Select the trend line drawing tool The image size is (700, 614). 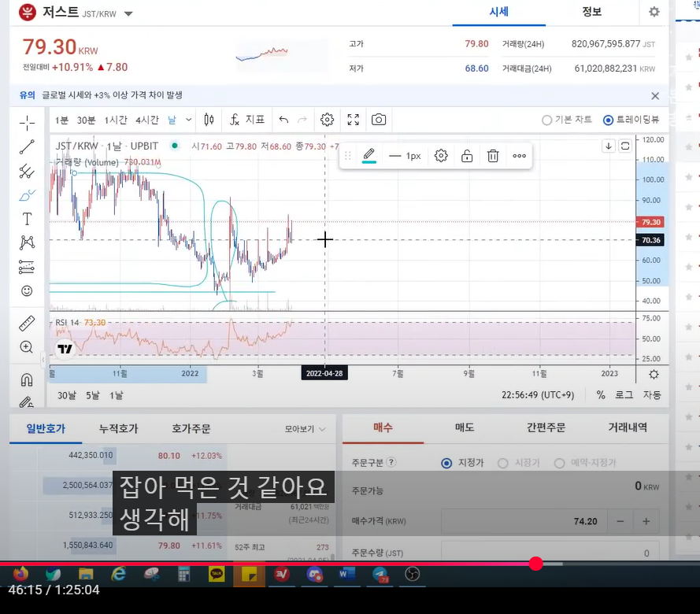tap(27, 146)
